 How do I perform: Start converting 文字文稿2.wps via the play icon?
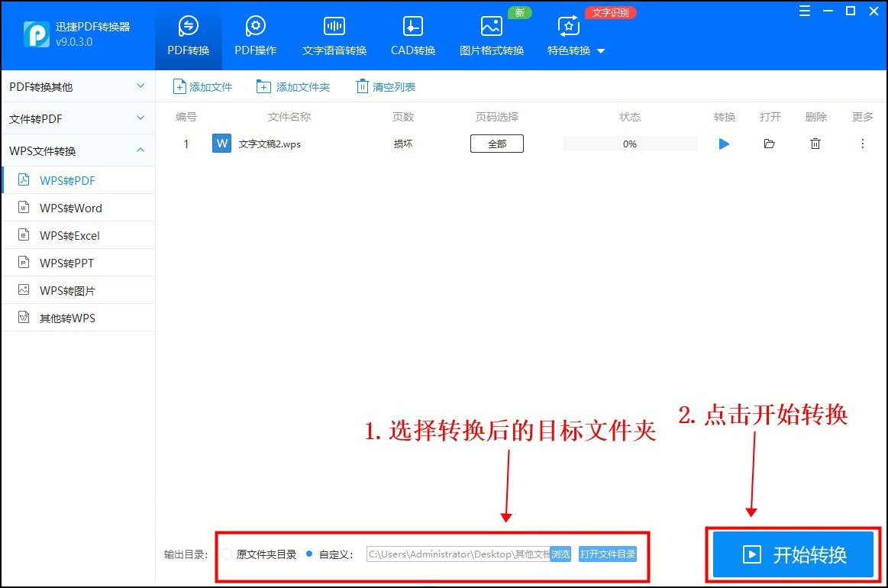pos(723,144)
